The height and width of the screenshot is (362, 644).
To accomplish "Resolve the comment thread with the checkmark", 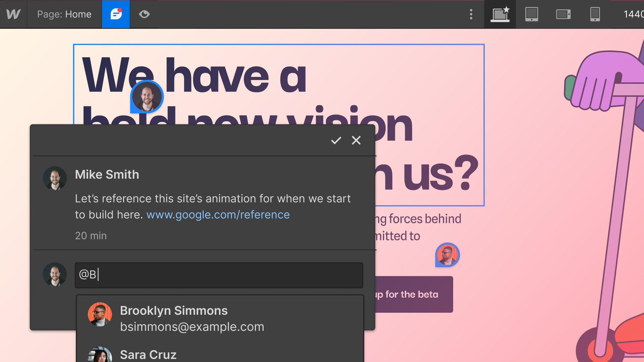I will pyautogui.click(x=336, y=140).
